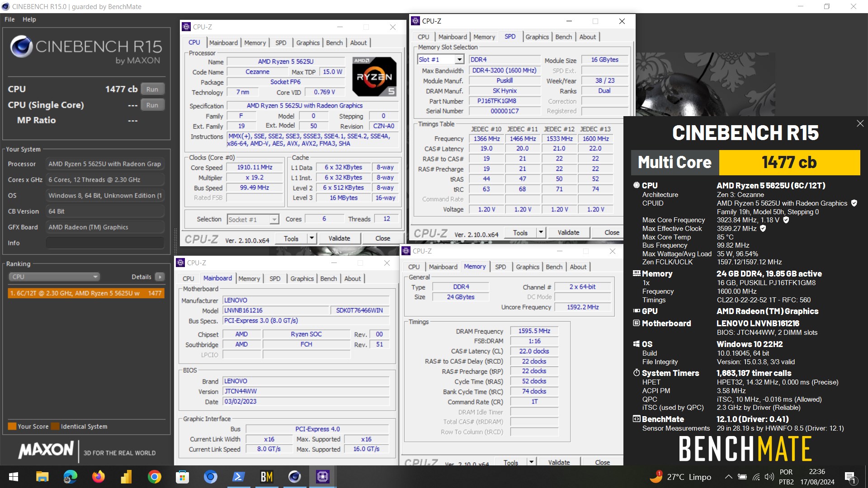Screen dimensions: 868x488
Task: Click verified shield next to CPUID value
Action: click(854, 203)
